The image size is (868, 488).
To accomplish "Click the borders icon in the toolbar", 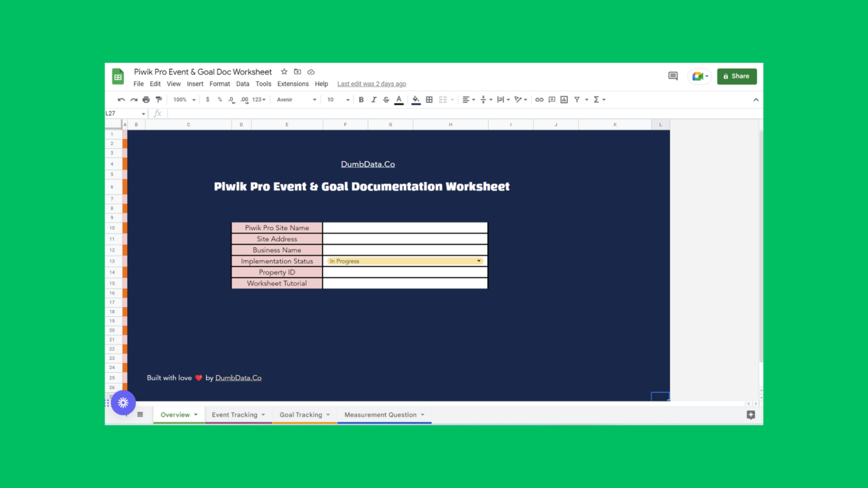I will pyautogui.click(x=429, y=99).
